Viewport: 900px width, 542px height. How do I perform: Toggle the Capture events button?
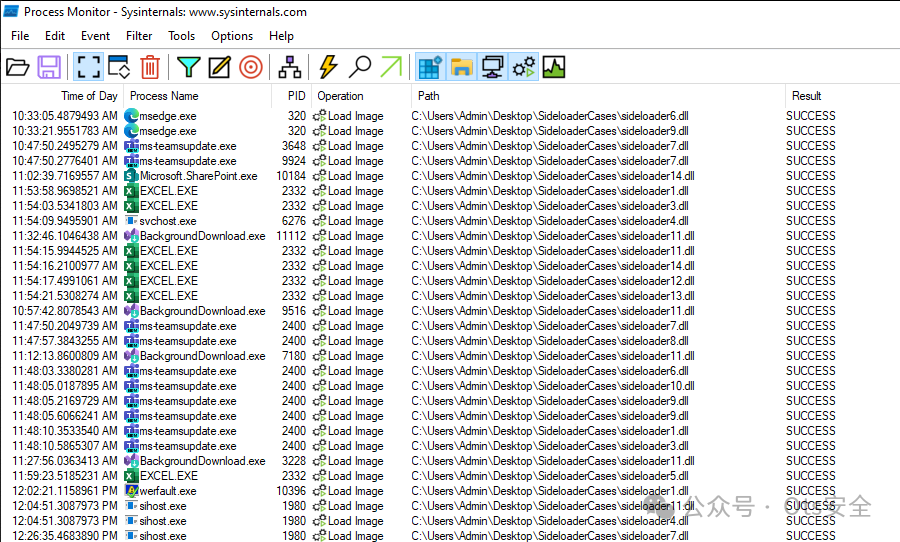(88, 67)
